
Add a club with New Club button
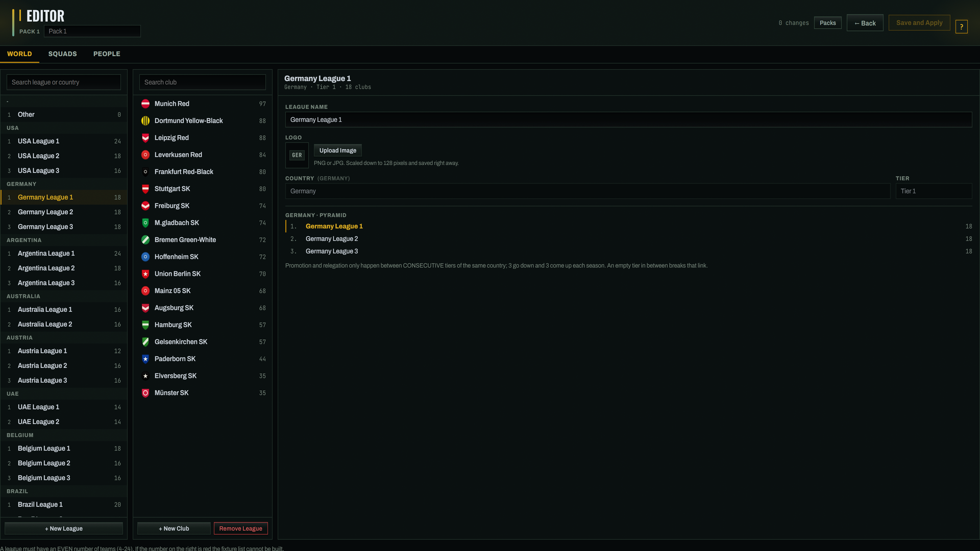point(174,529)
